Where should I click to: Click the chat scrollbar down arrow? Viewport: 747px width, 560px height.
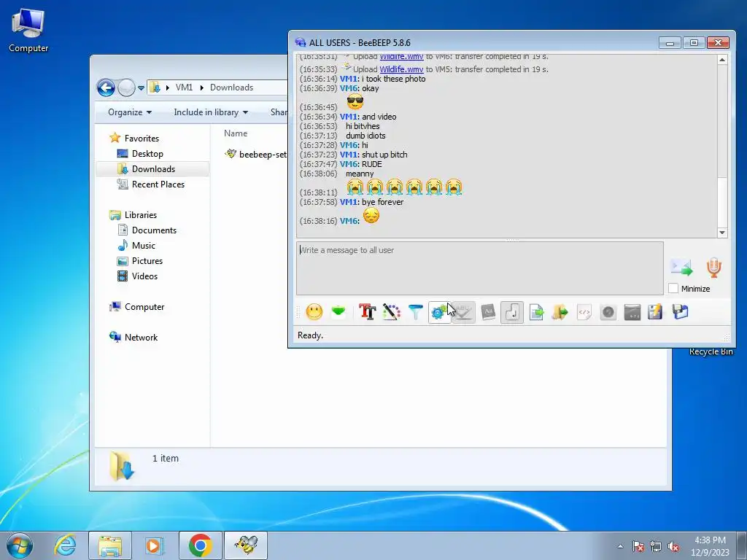[x=722, y=233]
